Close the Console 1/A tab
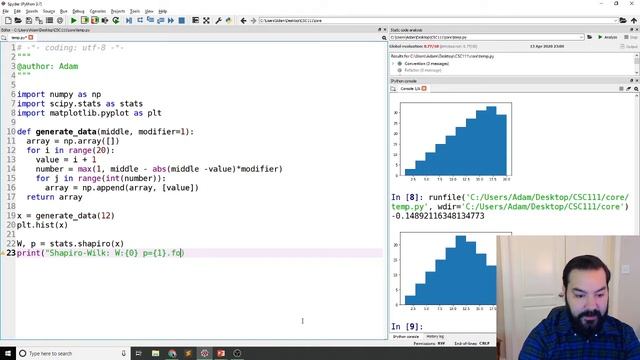The height and width of the screenshot is (360, 640). 424,89
